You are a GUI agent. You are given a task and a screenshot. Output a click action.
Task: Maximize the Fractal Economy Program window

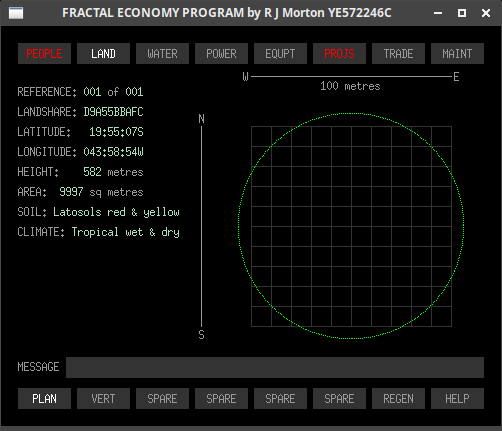pyautogui.click(x=462, y=13)
